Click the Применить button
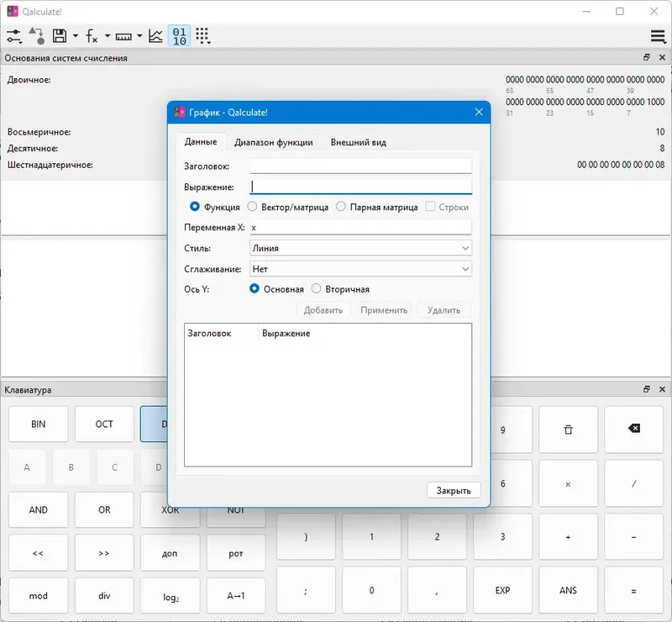This screenshot has width=672, height=622. (x=384, y=310)
